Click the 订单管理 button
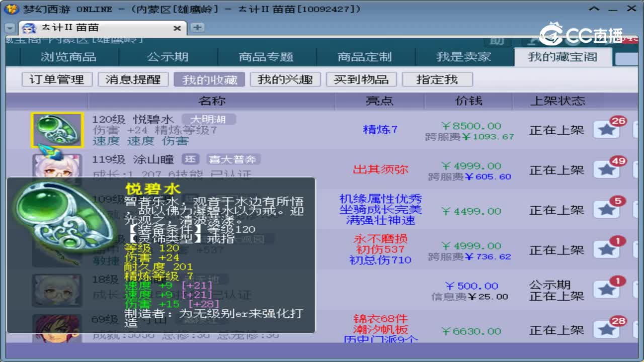This screenshot has width=644, height=362. pos(57,79)
